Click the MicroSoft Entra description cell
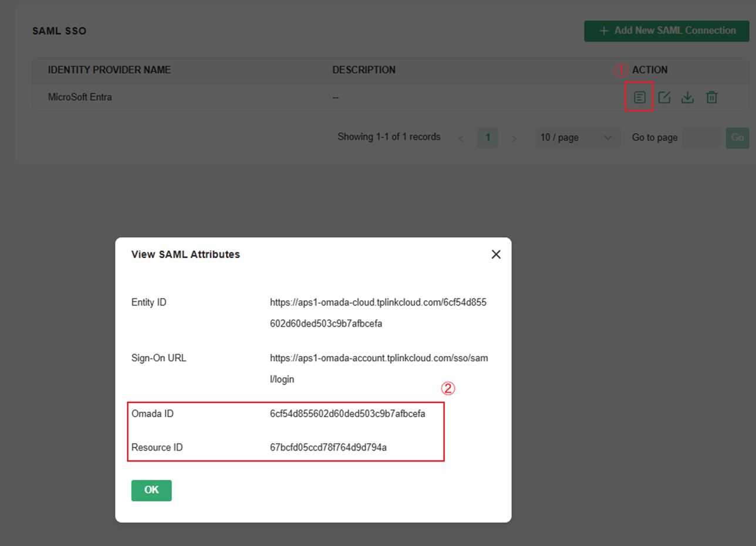The image size is (756, 546). [335, 97]
